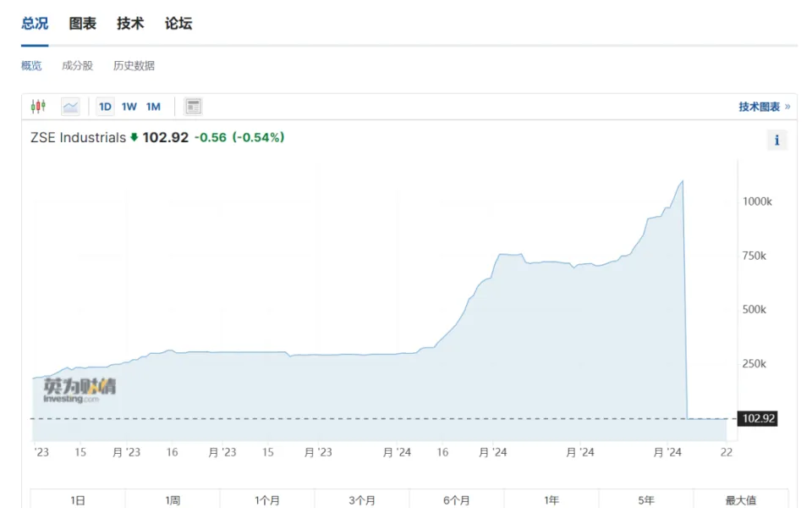812x508 pixels.
Task: Open the 技术 tab
Action: pyautogui.click(x=130, y=24)
